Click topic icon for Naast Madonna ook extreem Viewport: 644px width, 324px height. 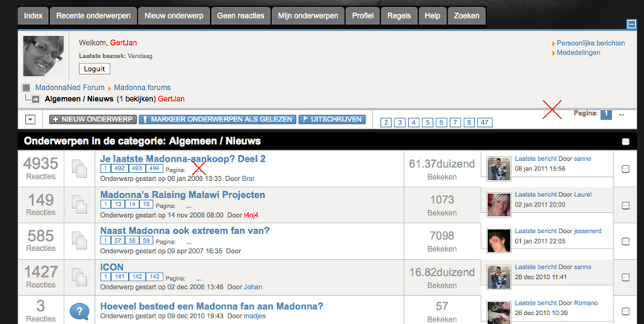tap(79, 240)
